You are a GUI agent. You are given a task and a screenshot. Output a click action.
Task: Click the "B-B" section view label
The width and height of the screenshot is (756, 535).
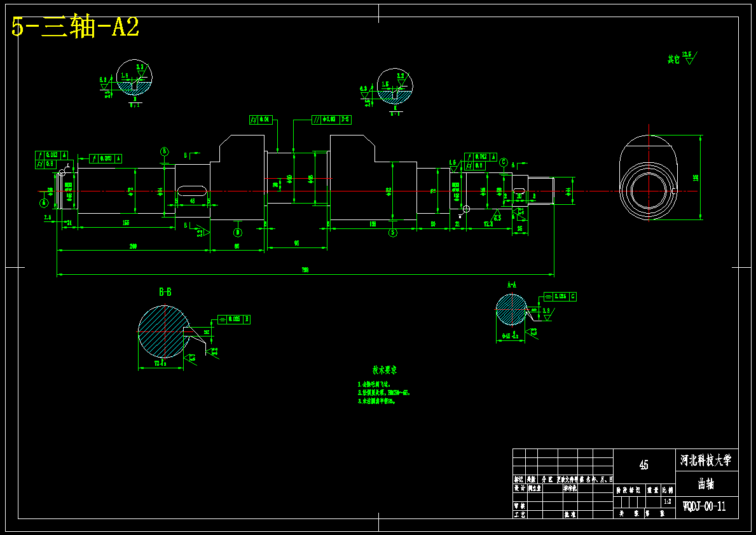165,292
